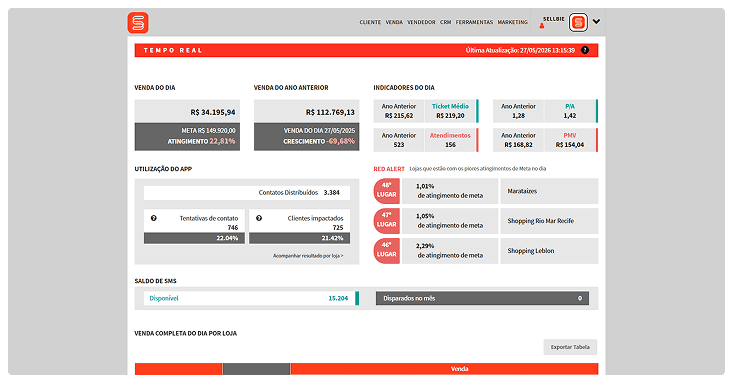This screenshot has height=383, width=733.
Task: Click Ano Anterior R$ 215,62 cell
Action: coord(399,111)
